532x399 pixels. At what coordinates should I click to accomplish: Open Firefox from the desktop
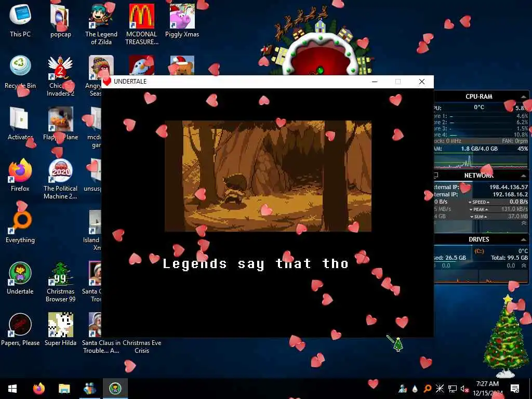pos(20,175)
